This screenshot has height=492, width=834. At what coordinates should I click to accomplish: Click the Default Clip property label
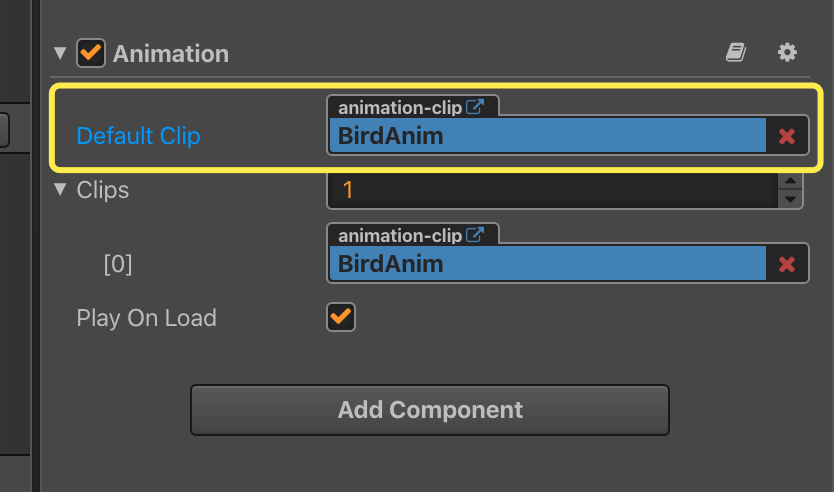tap(138, 136)
